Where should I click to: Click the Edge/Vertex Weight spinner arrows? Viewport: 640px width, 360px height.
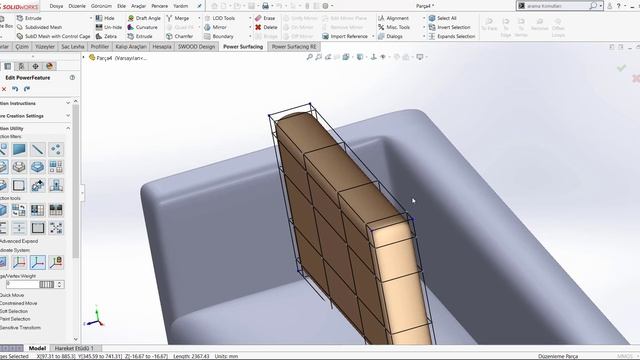point(60,284)
